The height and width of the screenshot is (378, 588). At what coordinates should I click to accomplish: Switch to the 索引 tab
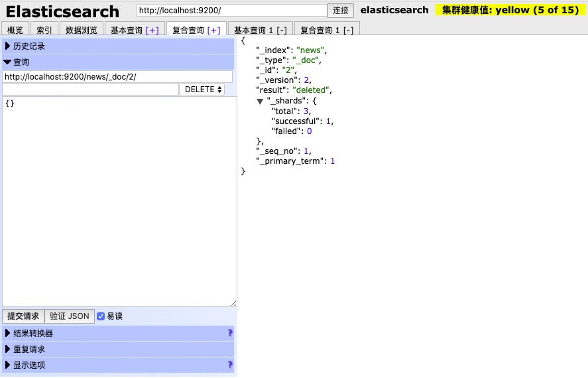[44, 30]
